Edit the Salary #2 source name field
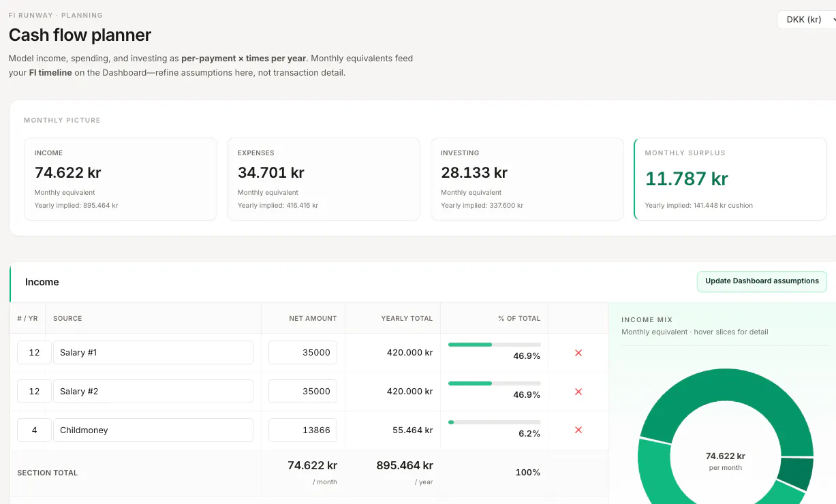This screenshot has width=836, height=504. pos(153,392)
